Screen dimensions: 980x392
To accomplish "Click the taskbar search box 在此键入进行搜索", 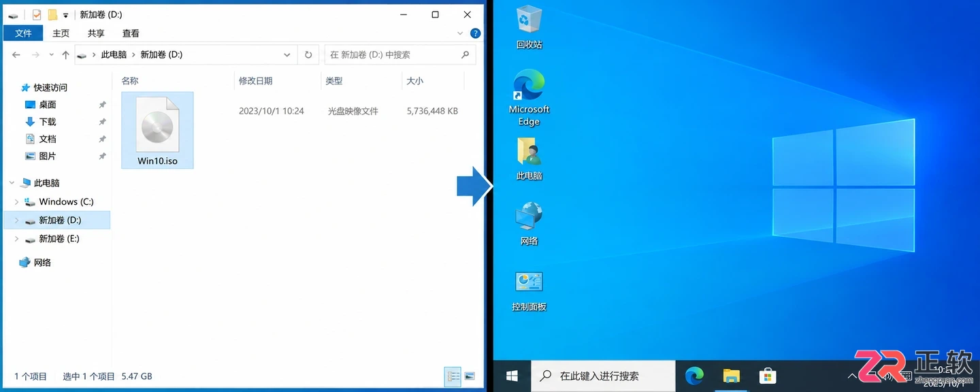I will tap(603, 376).
